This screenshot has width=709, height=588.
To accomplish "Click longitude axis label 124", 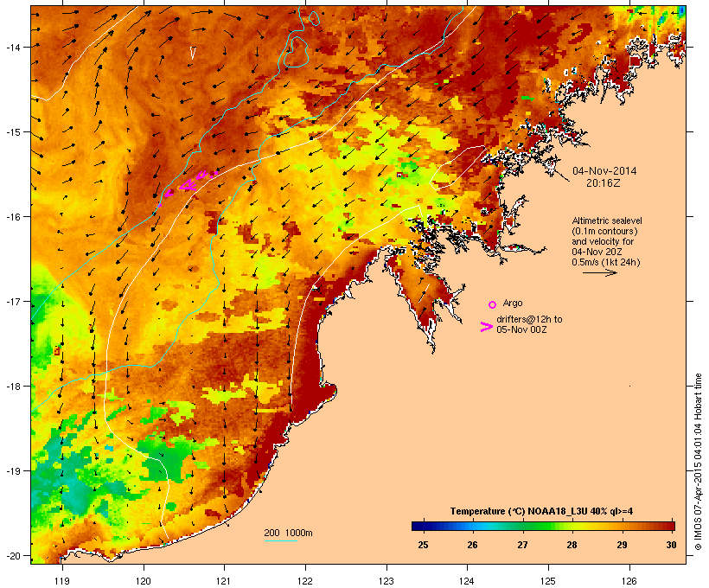I will (x=467, y=581).
